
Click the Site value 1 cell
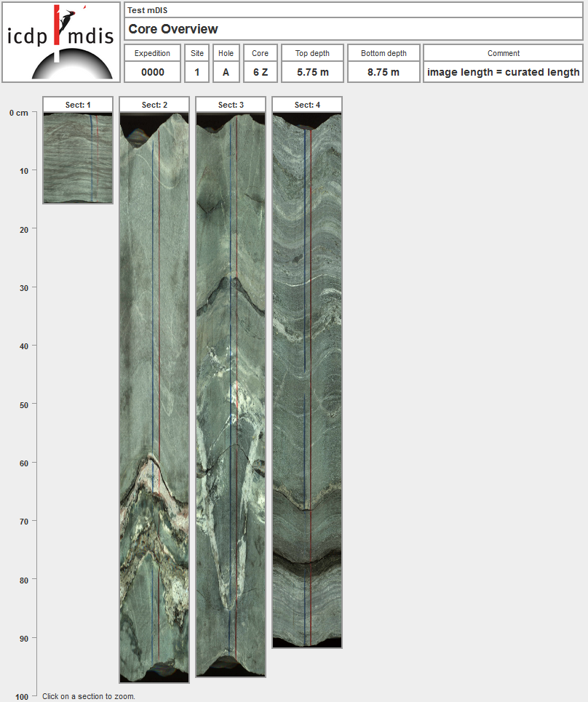pyautogui.click(x=197, y=72)
